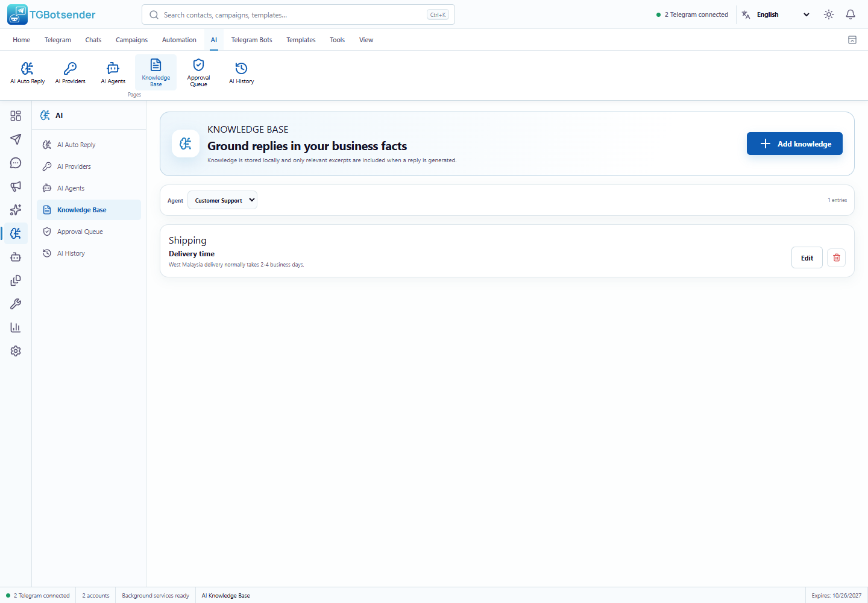Viewport: 868px width, 603px height.
Task: Open the Templates menu tab
Action: (x=301, y=40)
